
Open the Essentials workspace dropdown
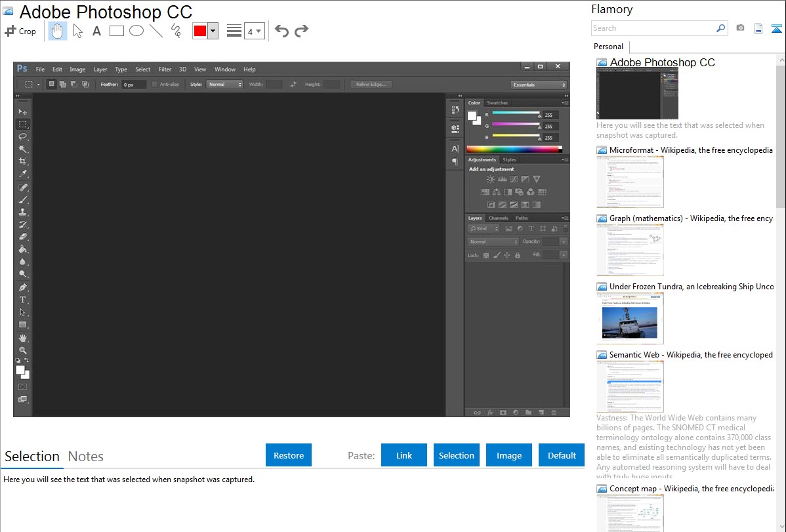tap(539, 85)
